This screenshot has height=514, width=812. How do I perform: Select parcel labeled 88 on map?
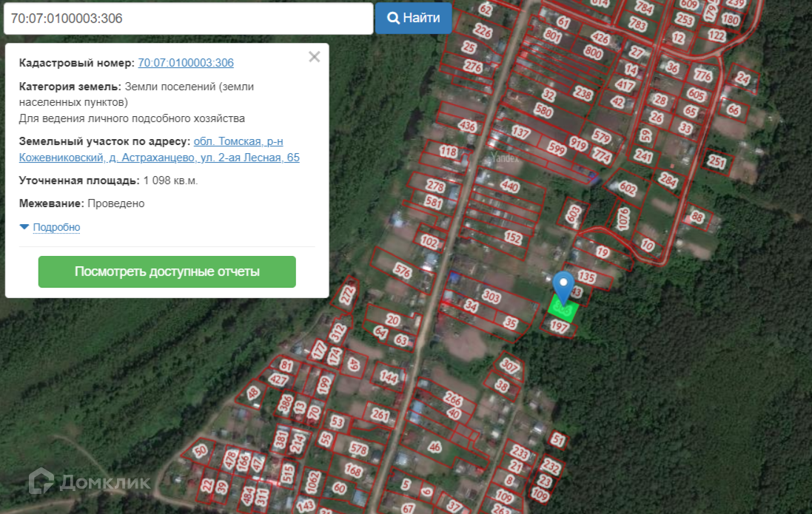697,217
